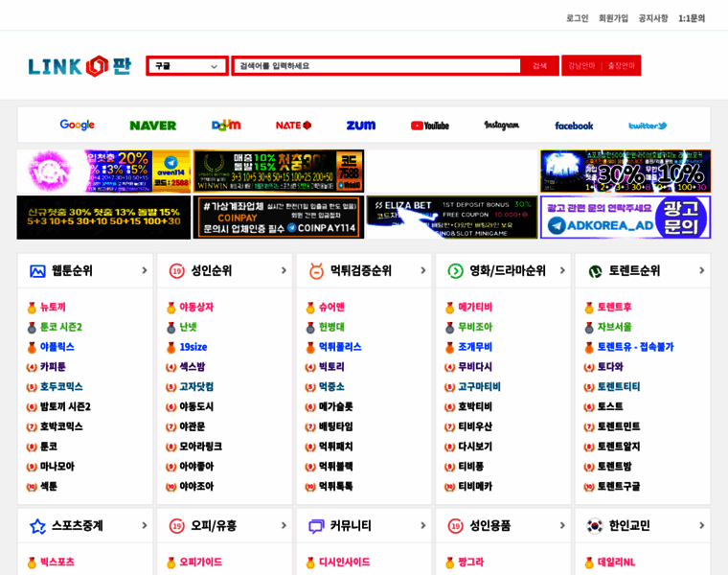
Task: Click the 영화/드라마순위 arrow circle icon
Action: [x=455, y=271]
